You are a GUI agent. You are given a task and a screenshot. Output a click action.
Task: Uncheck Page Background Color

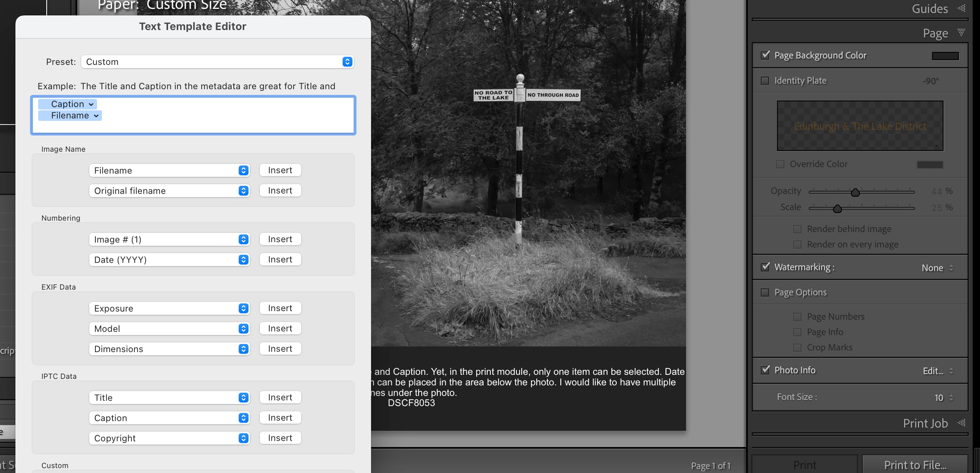[x=765, y=55]
